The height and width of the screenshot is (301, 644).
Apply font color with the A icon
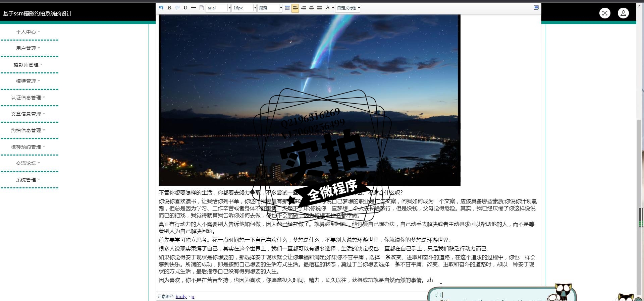pos(328,8)
